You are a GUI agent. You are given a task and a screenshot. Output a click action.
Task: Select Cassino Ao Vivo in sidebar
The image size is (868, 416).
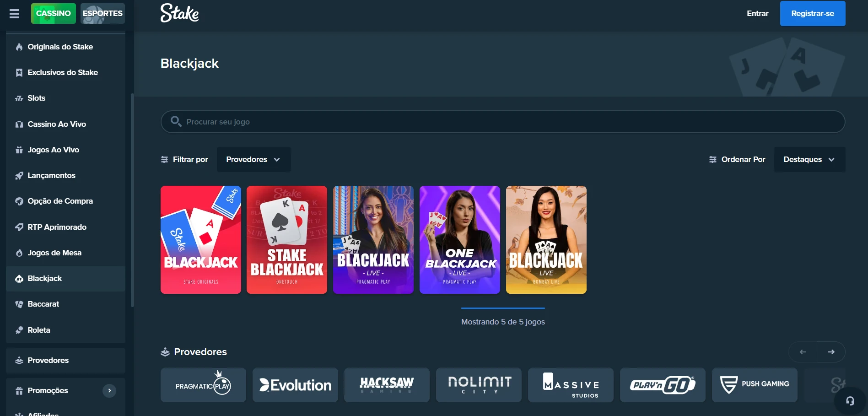[x=66, y=124]
